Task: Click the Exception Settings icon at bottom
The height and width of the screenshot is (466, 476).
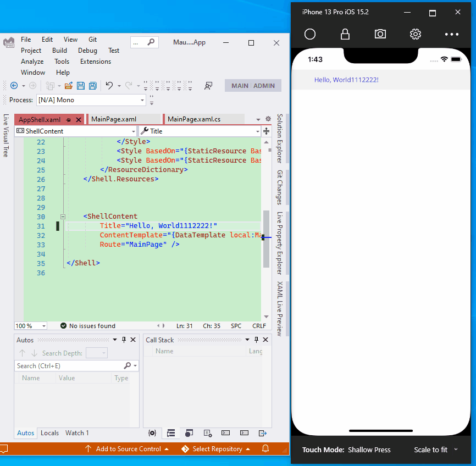Action: (208, 433)
